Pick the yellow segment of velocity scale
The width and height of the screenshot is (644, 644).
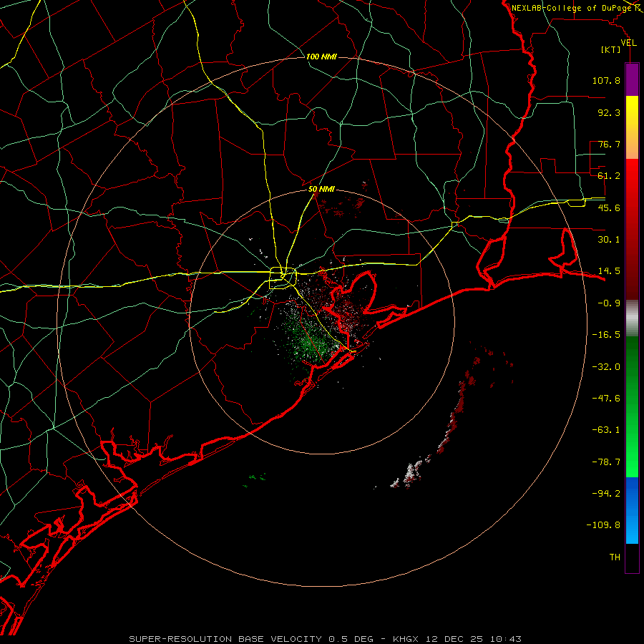[632, 127]
